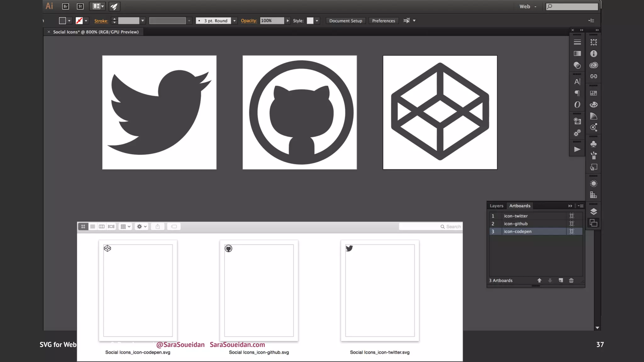Open the brush definition 3 pt. Round dropdown
This screenshot has width=644, height=362.
pos(234,21)
